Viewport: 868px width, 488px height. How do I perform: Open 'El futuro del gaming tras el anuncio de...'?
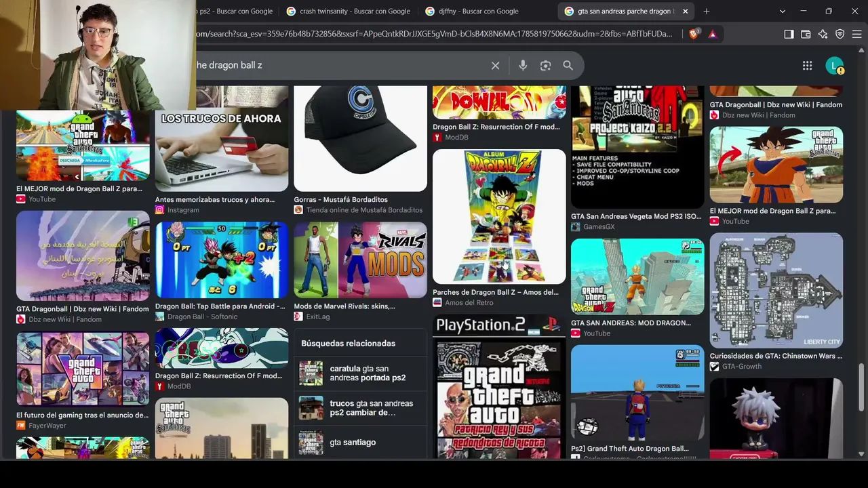[x=83, y=415]
